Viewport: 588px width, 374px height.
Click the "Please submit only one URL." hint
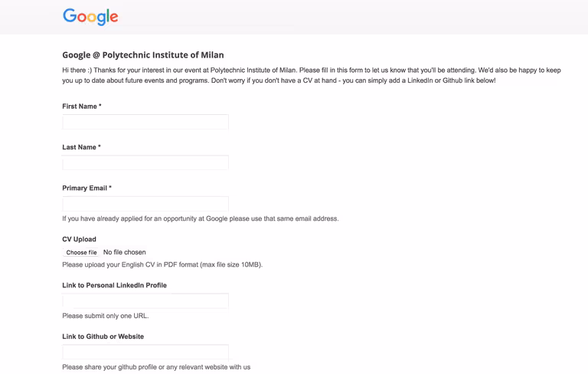106,316
